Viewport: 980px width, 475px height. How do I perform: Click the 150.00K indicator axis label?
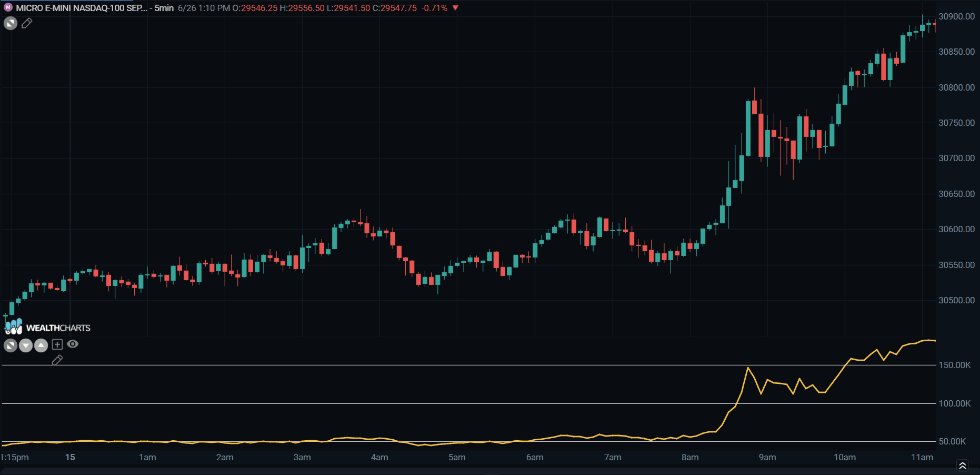[955, 365]
